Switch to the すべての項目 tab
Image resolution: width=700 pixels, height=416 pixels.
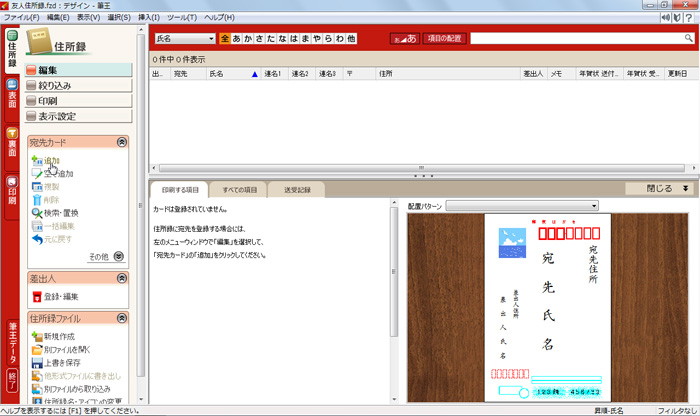click(x=239, y=189)
